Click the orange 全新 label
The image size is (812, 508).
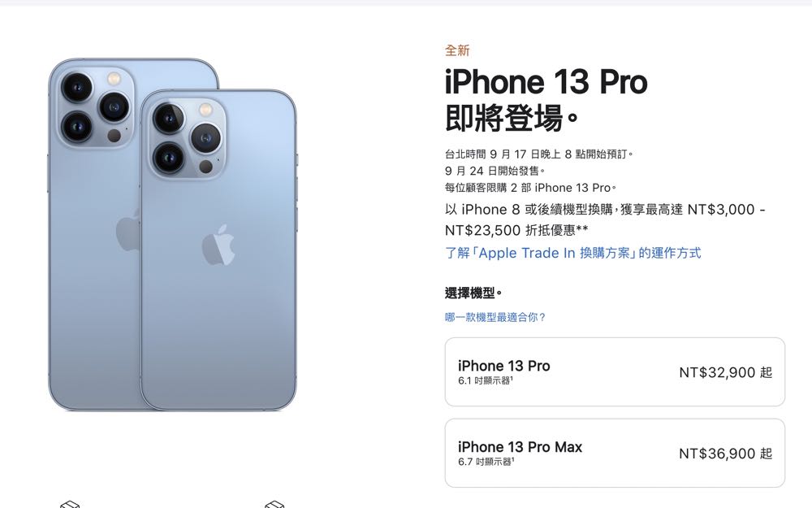(x=457, y=50)
